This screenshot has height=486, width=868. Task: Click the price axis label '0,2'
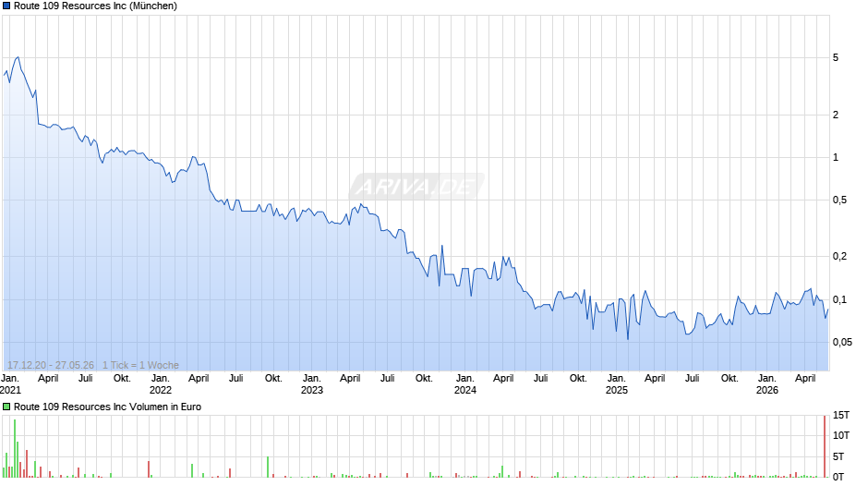tap(839, 256)
